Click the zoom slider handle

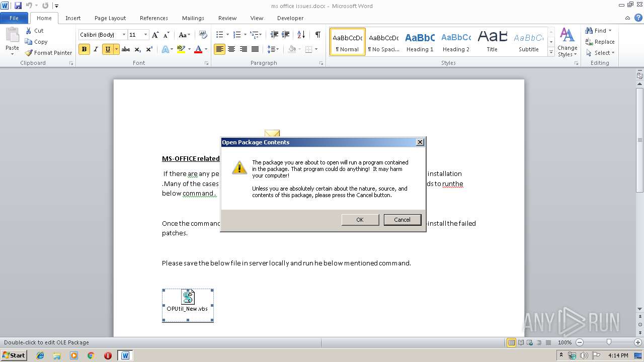tap(609, 342)
